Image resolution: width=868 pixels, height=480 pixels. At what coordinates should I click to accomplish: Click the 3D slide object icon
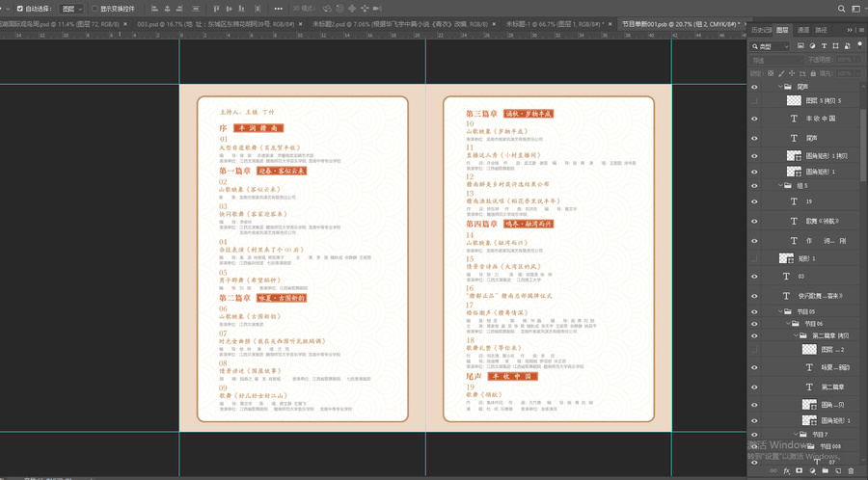tap(365, 9)
